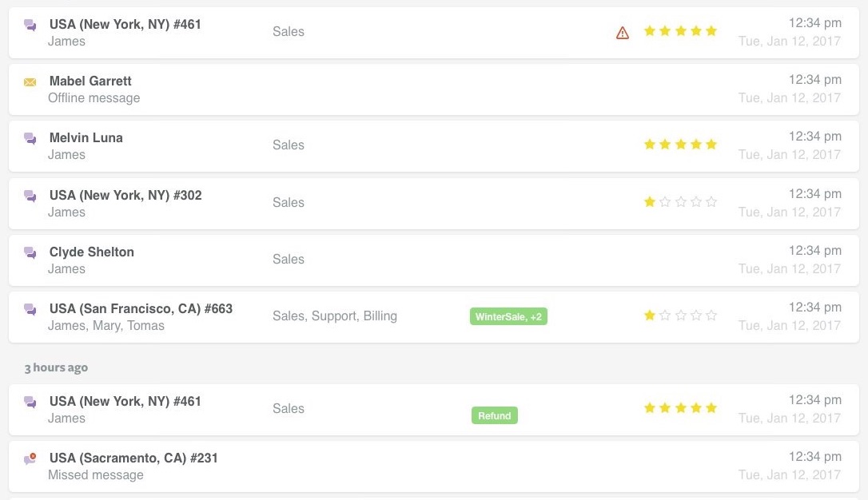Click the chat icon for San Francisco #663
This screenshot has width=868, height=500.
[30, 310]
